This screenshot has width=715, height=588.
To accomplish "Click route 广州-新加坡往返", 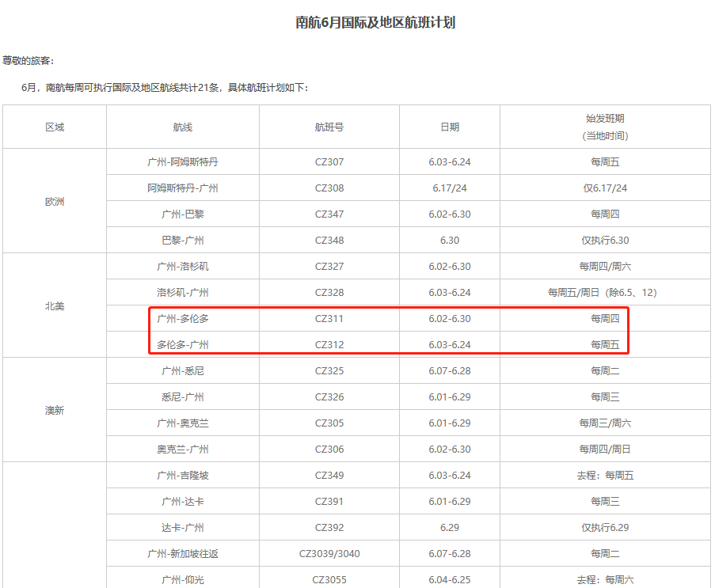I will (x=183, y=554).
